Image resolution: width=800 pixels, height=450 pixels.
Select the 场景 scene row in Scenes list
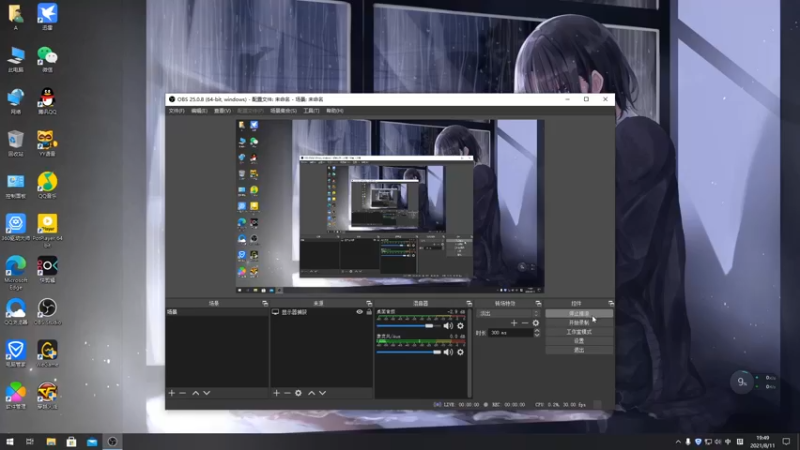(x=217, y=312)
